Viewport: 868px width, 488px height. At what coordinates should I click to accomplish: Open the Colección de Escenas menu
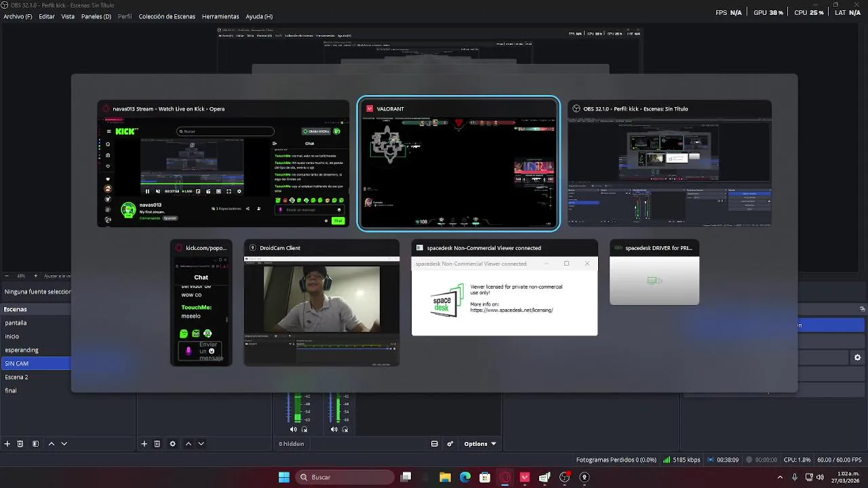tap(167, 16)
